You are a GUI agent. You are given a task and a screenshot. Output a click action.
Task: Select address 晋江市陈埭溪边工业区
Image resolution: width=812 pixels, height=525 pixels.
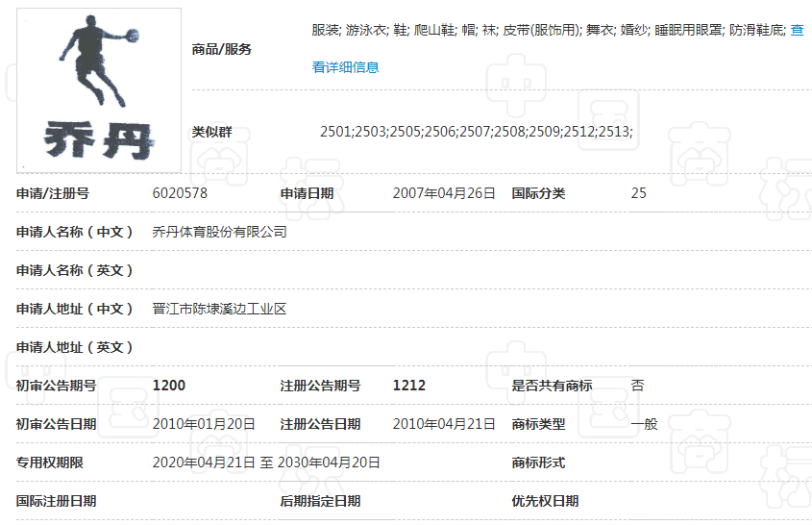coord(219,309)
